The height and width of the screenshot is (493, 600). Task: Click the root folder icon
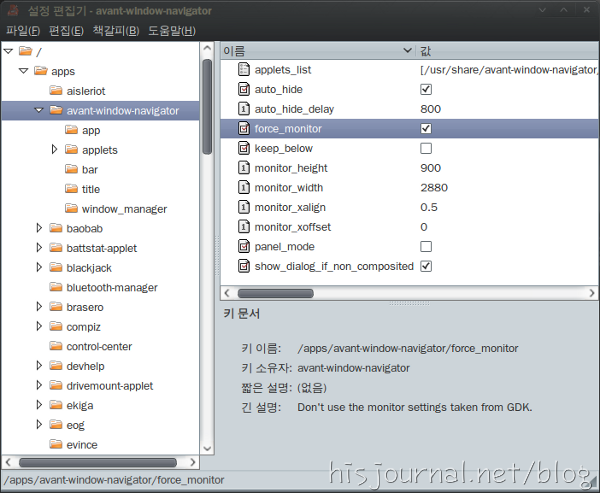25,51
